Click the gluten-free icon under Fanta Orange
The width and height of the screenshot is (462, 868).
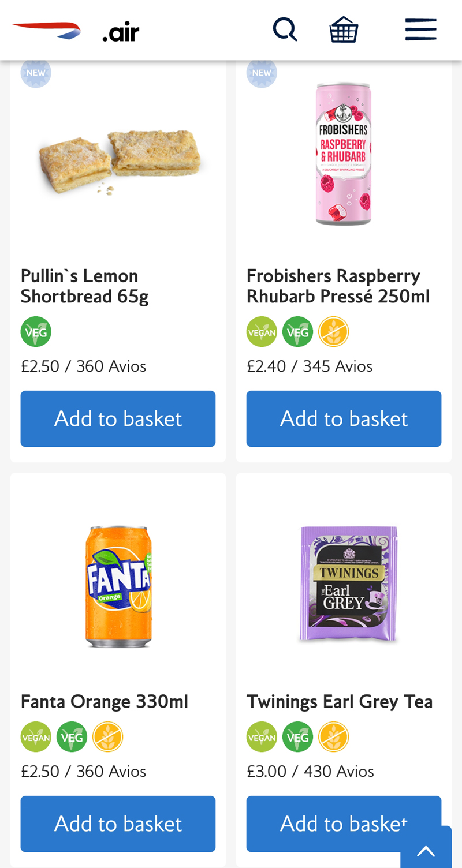pyautogui.click(x=107, y=737)
